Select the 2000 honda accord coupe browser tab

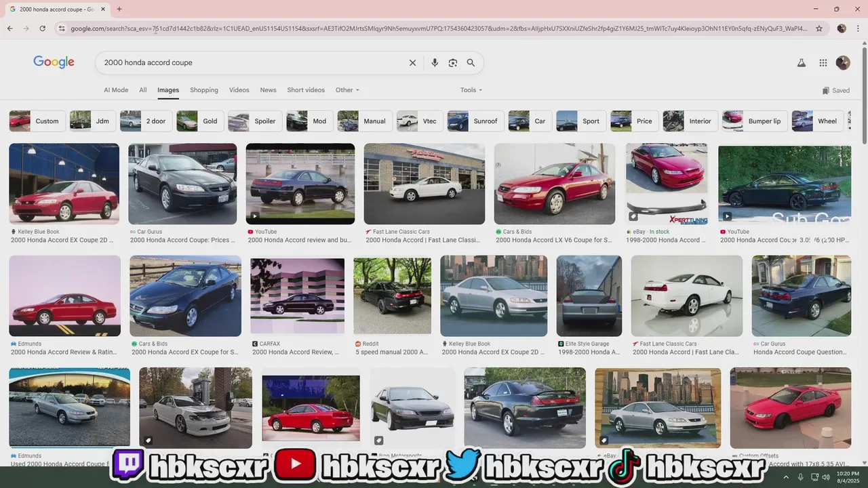pyautogui.click(x=56, y=9)
